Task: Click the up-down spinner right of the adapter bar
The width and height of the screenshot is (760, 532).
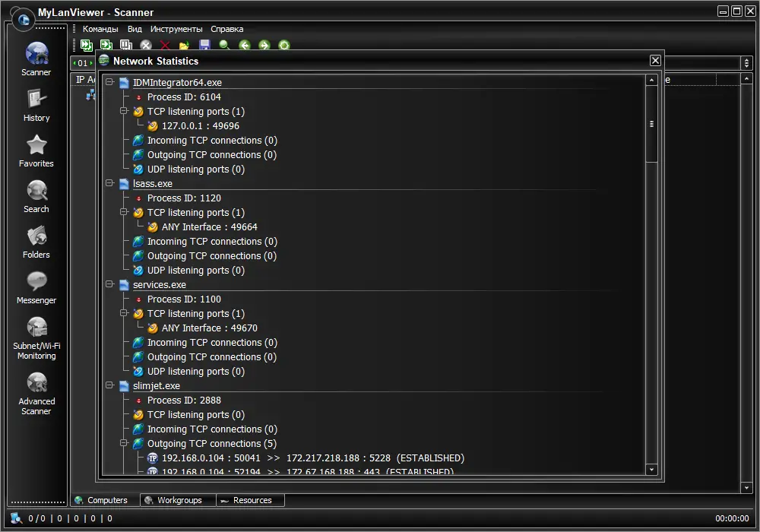Action: point(746,62)
